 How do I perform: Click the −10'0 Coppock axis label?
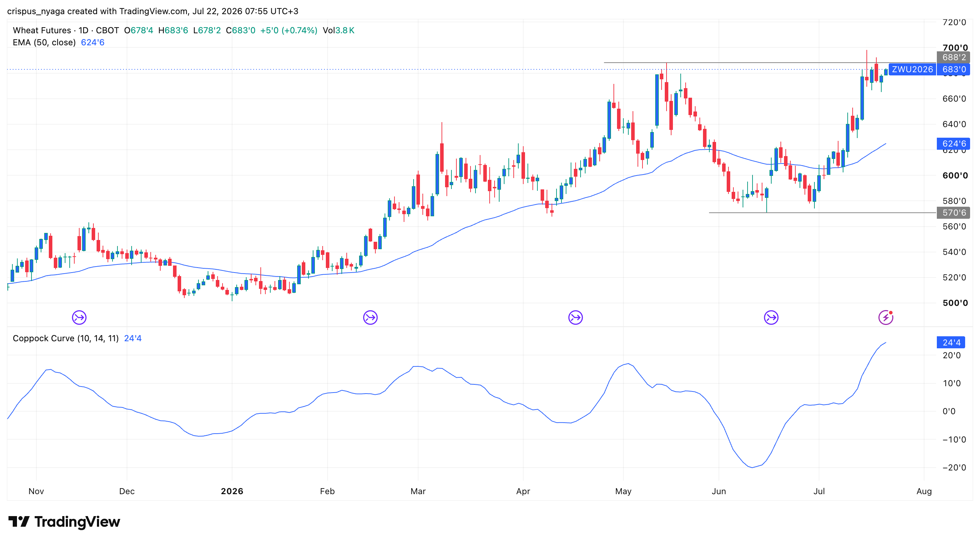[x=954, y=440]
